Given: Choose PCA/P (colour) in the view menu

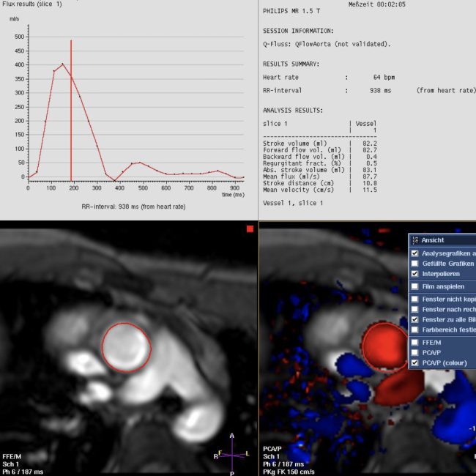Looking at the screenshot, I should coord(415,362).
